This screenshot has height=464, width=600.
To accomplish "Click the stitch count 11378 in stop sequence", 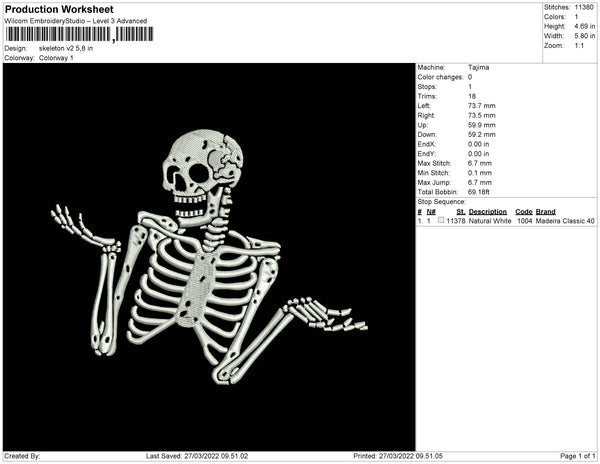I will tap(456, 221).
